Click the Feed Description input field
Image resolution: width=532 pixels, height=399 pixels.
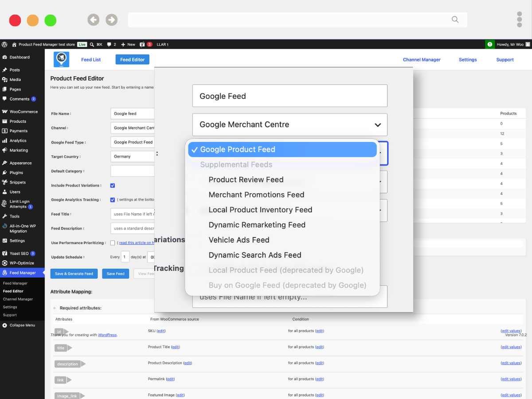[x=133, y=228]
